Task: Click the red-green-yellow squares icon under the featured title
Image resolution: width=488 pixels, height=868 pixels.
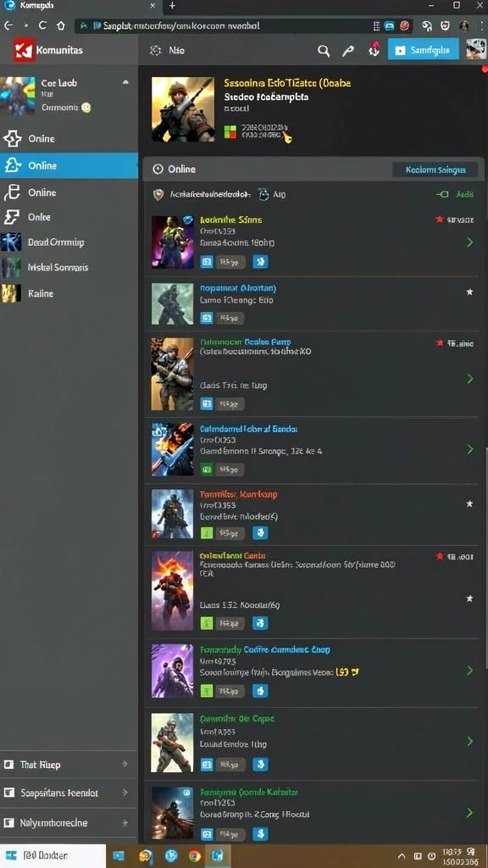Action: point(230,132)
